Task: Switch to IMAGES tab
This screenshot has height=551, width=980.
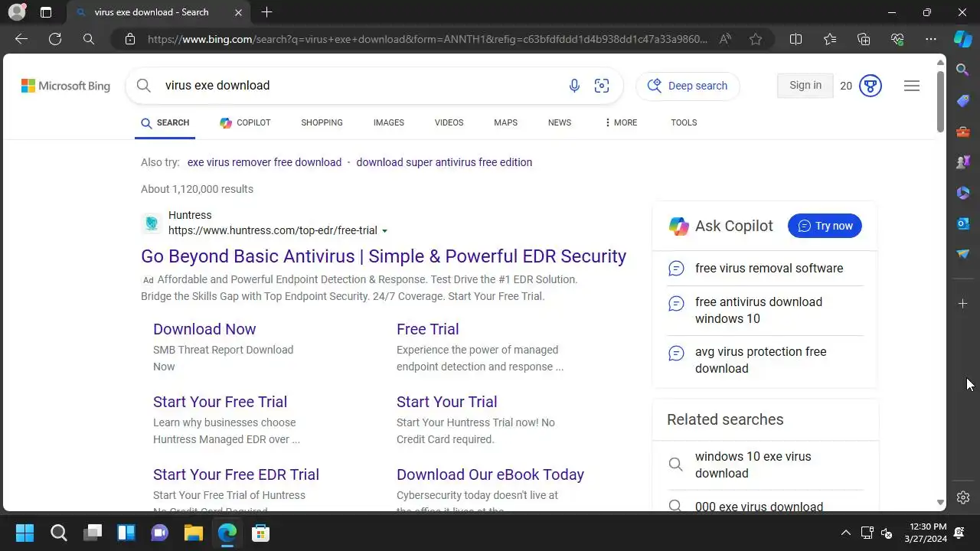Action: tap(389, 122)
